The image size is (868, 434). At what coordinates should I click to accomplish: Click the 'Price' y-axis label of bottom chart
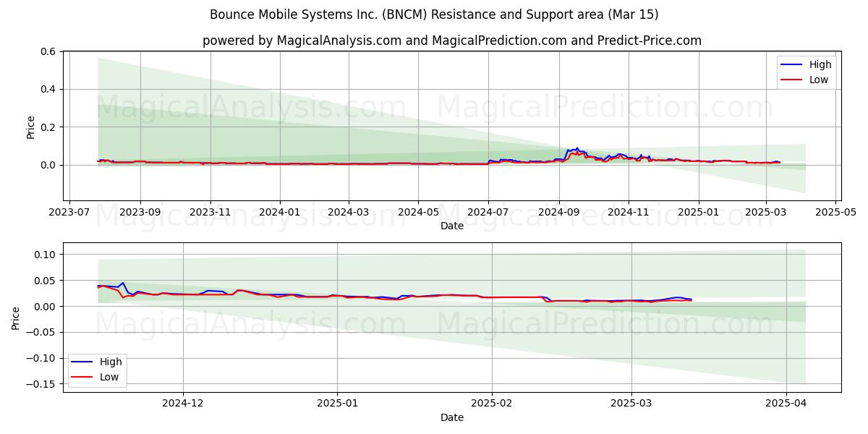point(16,318)
